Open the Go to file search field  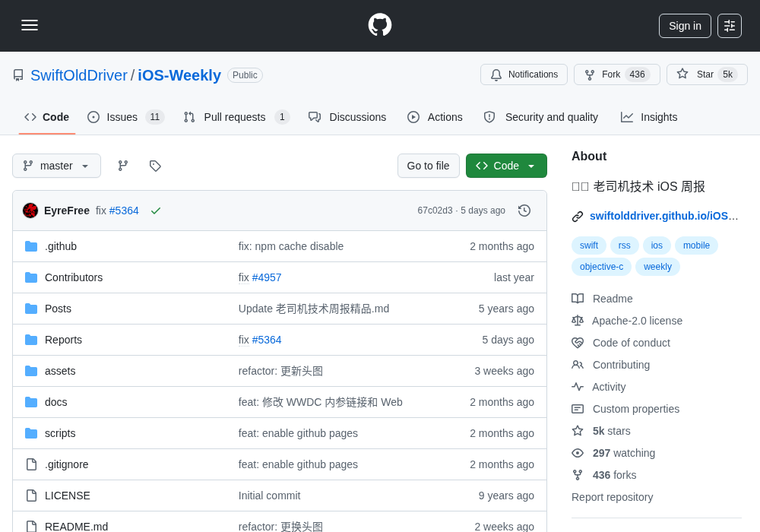429,166
